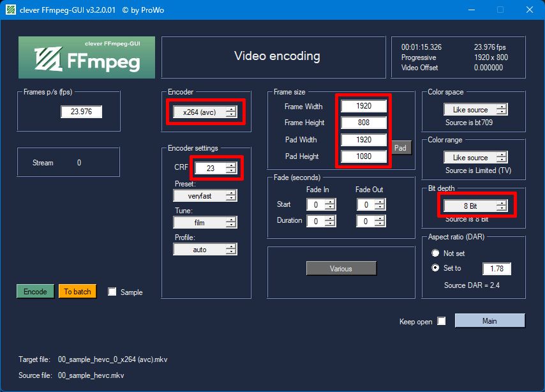Viewport: 545px width, 392px height.
Task: Click the Source is Limited (TV) label
Action: [478, 170]
